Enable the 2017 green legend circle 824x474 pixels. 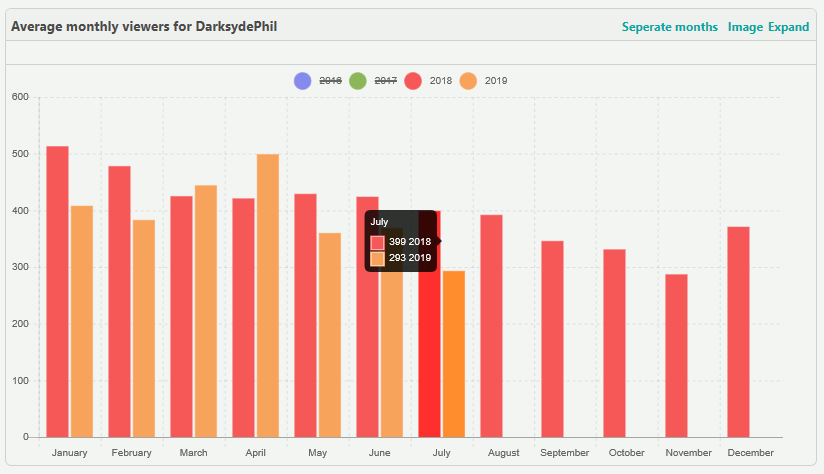pyautogui.click(x=358, y=81)
